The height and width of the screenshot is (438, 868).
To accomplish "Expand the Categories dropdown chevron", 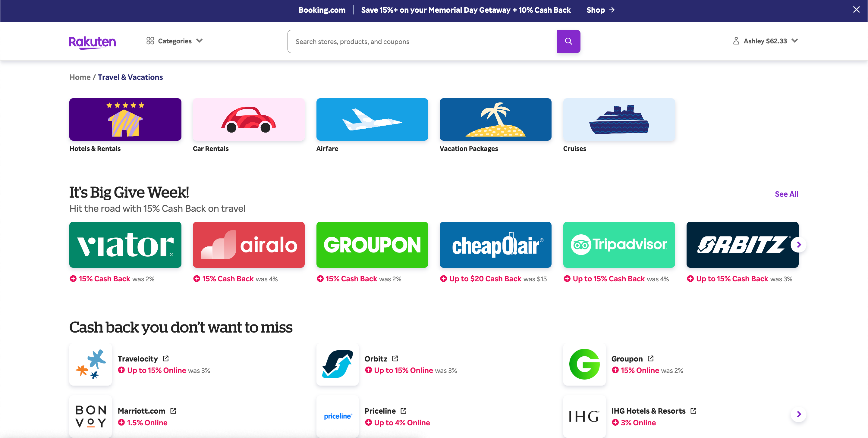I will (200, 41).
